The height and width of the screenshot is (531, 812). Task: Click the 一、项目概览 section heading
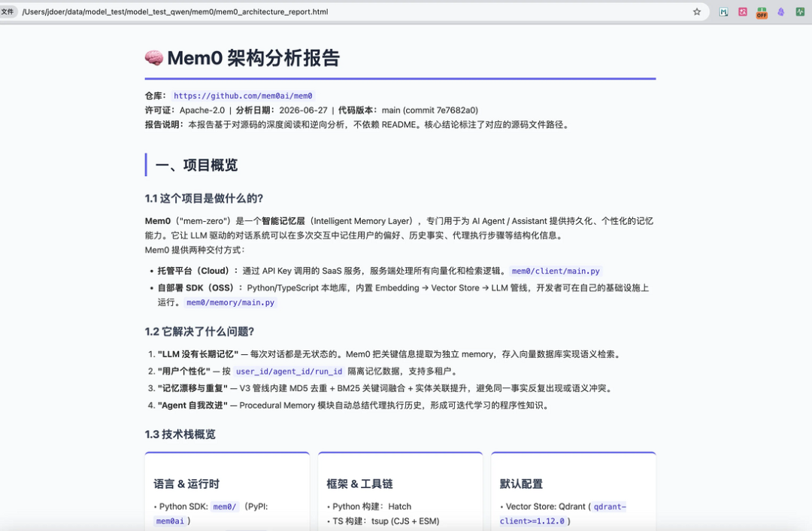click(x=197, y=165)
